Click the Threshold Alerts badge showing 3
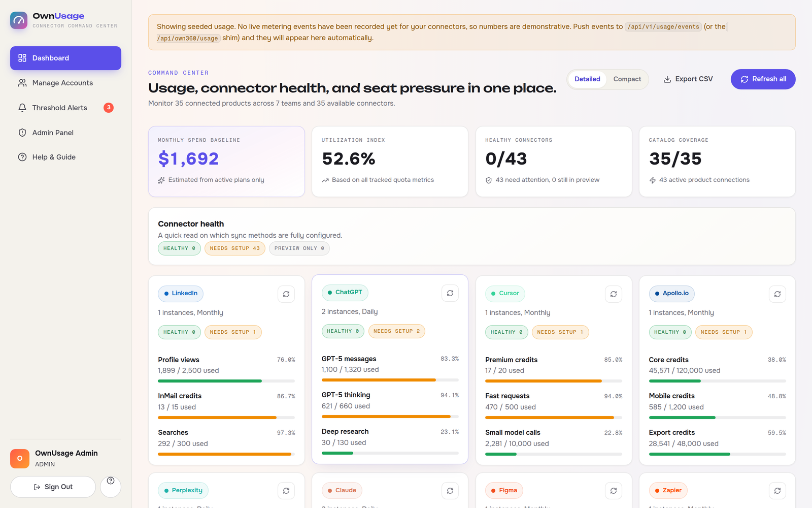The height and width of the screenshot is (508, 812). coord(109,108)
